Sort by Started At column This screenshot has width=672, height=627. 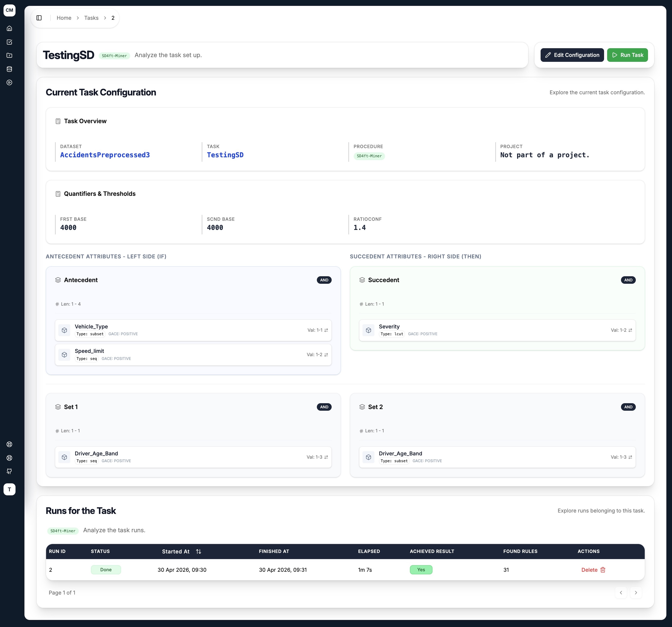pyautogui.click(x=181, y=552)
